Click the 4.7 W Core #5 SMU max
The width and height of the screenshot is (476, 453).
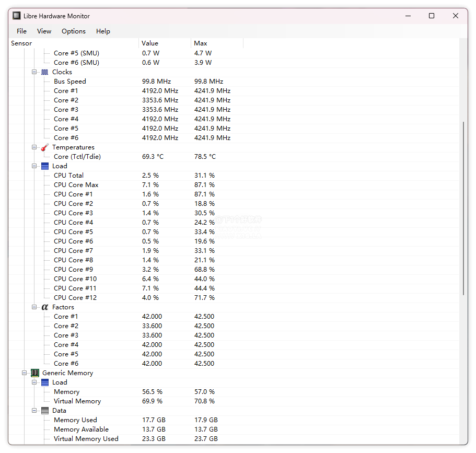[x=203, y=53]
